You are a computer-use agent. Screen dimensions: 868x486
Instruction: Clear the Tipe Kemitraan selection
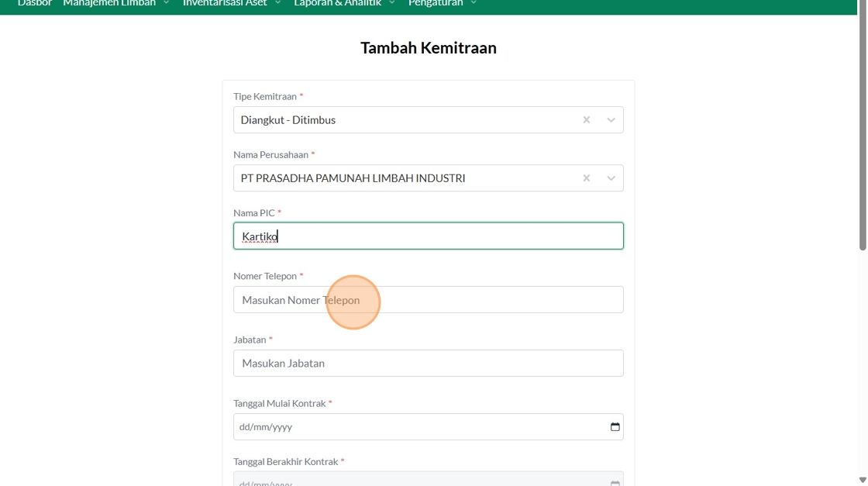pyautogui.click(x=586, y=119)
